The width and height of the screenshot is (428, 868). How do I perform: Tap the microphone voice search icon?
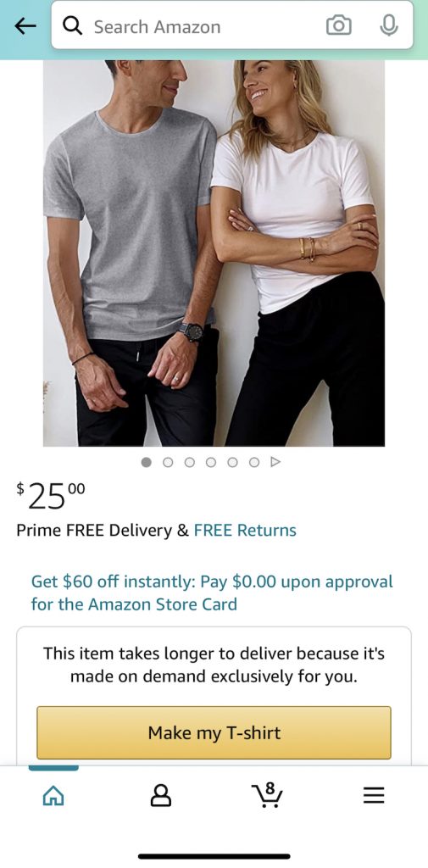click(389, 25)
